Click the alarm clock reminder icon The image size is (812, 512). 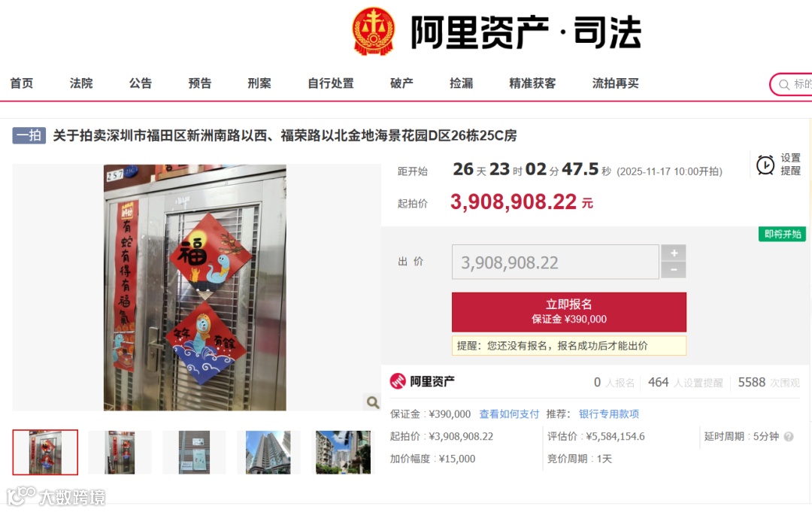click(765, 165)
